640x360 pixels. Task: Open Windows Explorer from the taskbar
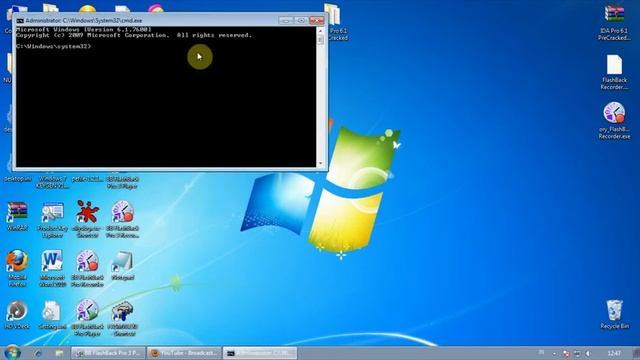click(x=59, y=353)
